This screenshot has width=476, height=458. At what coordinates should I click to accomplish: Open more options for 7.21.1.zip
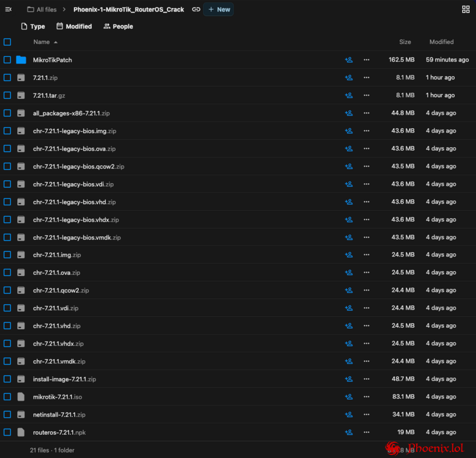pos(367,78)
